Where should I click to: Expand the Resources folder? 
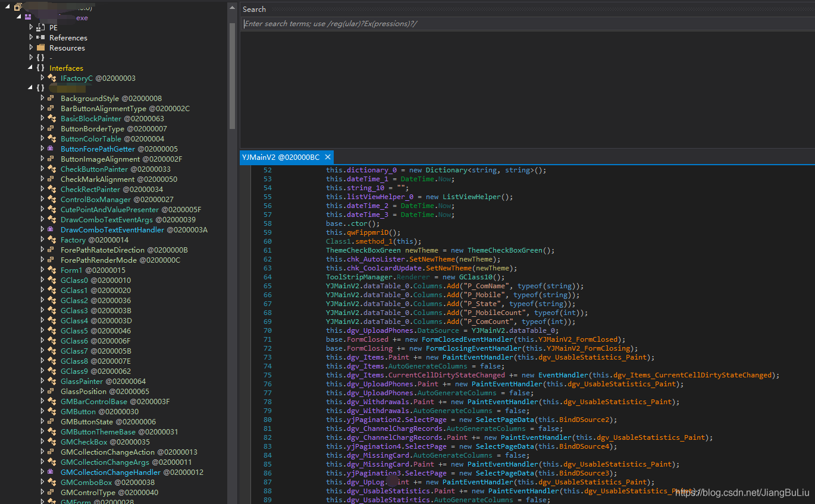[31, 48]
